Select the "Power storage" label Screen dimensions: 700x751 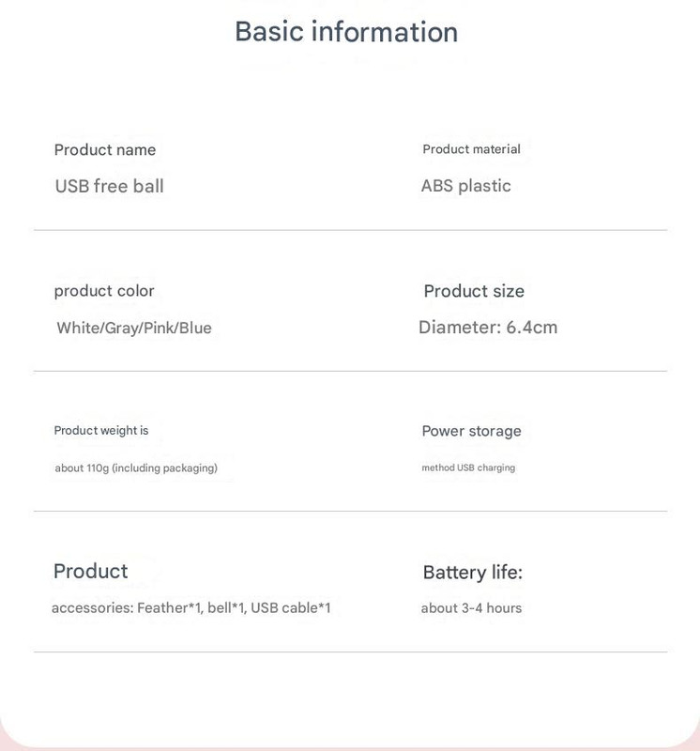(471, 431)
